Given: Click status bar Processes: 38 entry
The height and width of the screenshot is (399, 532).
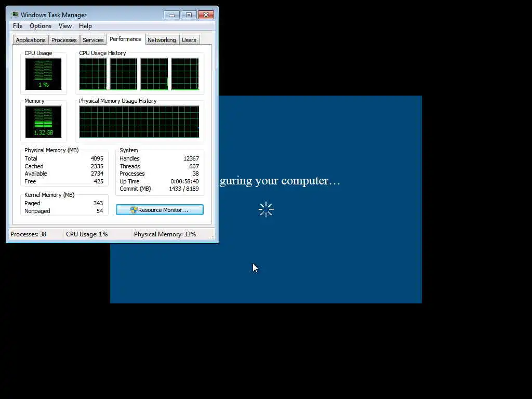Looking at the screenshot, I should 28,234.
